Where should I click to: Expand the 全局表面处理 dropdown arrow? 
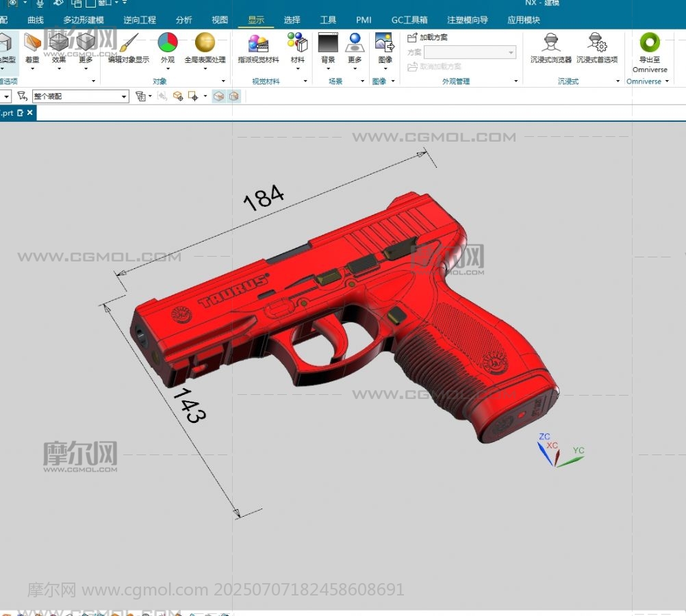pyautogui.click(x=205, y=68)
